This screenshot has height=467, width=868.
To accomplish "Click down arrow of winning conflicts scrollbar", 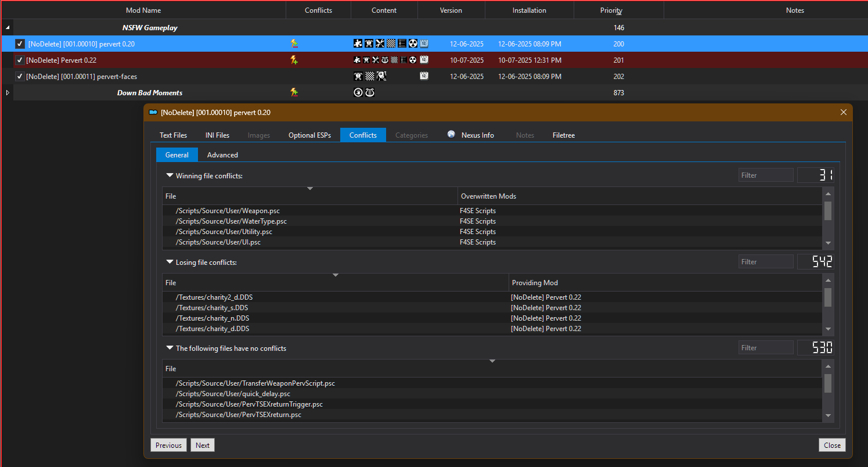I will (x=829, y=243).
